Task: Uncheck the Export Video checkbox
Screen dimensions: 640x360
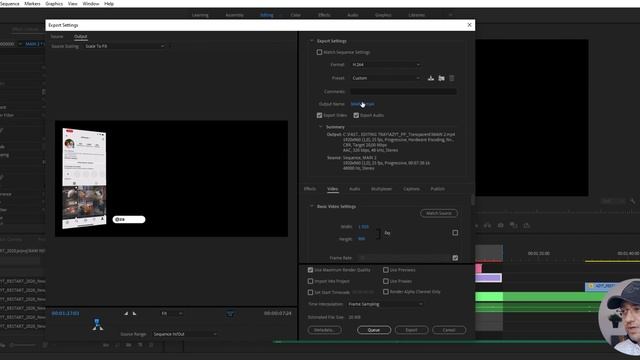Action: [319, 116]
